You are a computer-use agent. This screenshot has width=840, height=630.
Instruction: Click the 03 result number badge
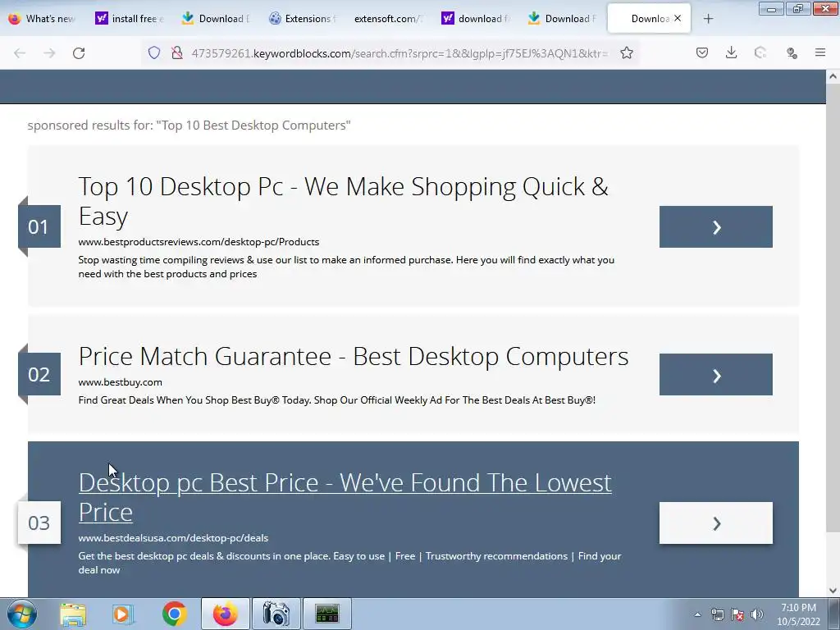tap(39, 523)
